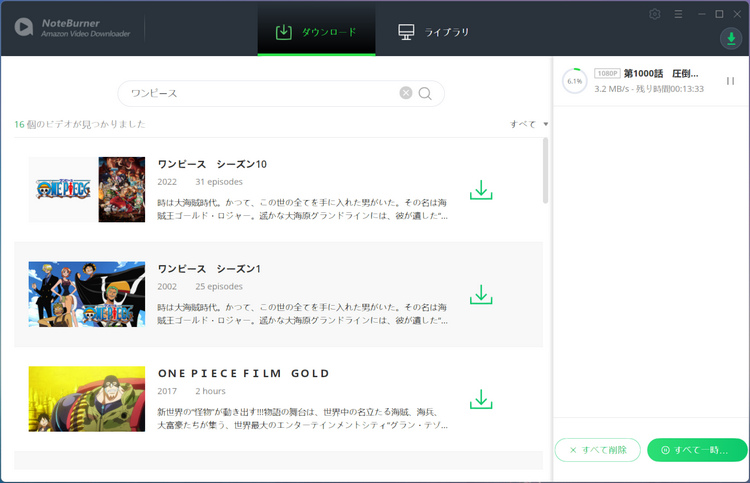Click the NoteBurner logo icon
This screenshot has width=750, height=483.
point(24,27)
